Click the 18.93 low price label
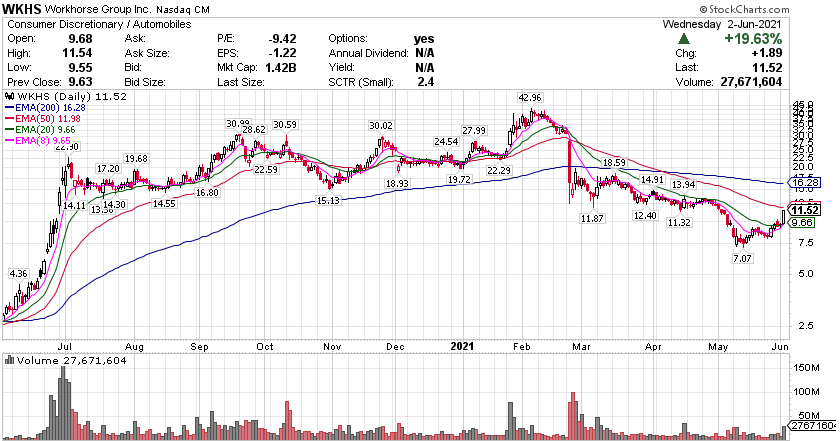Image resolution: width=840 pixels, height=441 pixels. click(x=397, y=183)
